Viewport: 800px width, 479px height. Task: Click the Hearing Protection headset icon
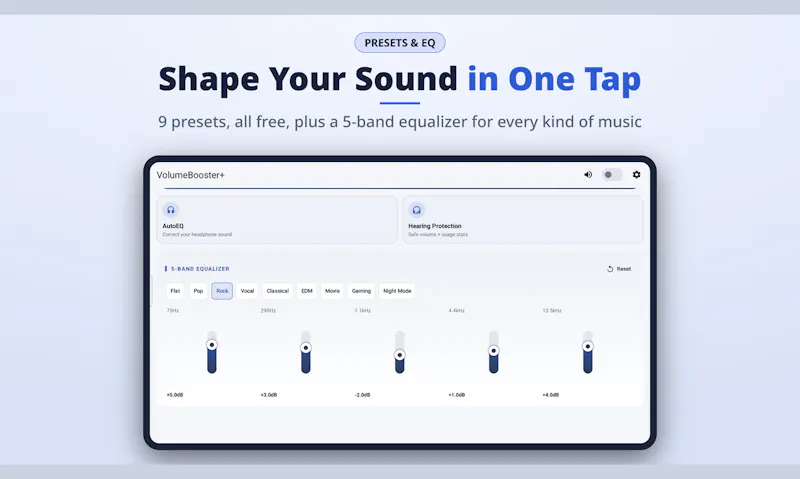coord(416,210)
